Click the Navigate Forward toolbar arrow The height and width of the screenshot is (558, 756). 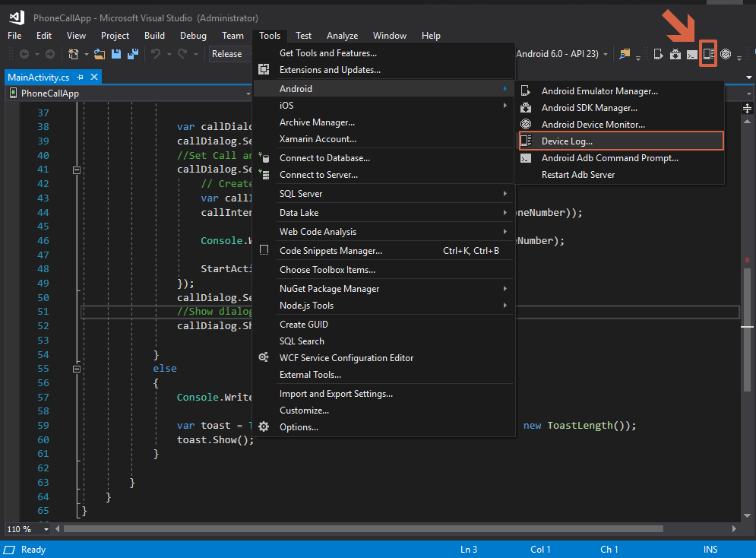point(49,54)
